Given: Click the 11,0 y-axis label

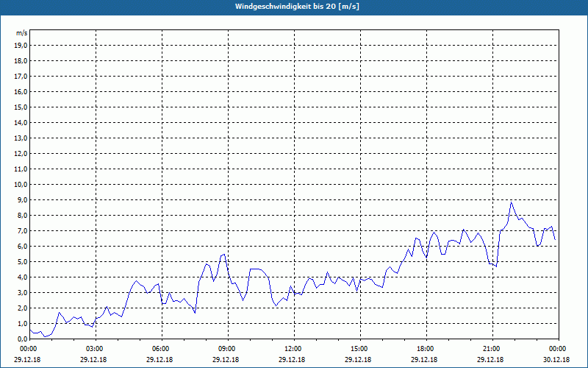Looking at the screenshot, I should point(21,169).
